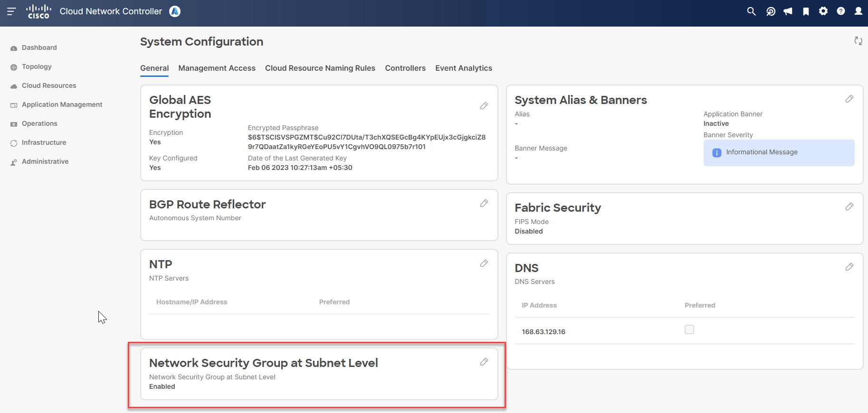
Task: Switch to the Management Access tab
Action: (217, 68)
